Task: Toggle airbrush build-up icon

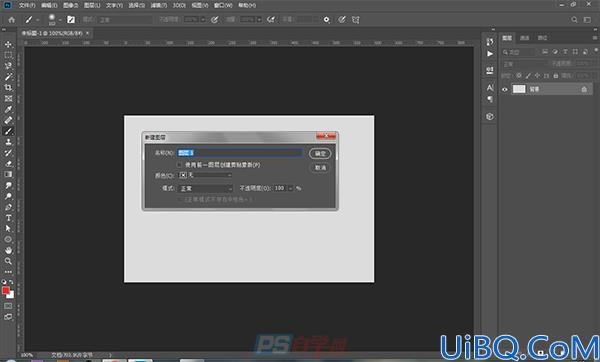Action: coord(271,20)
